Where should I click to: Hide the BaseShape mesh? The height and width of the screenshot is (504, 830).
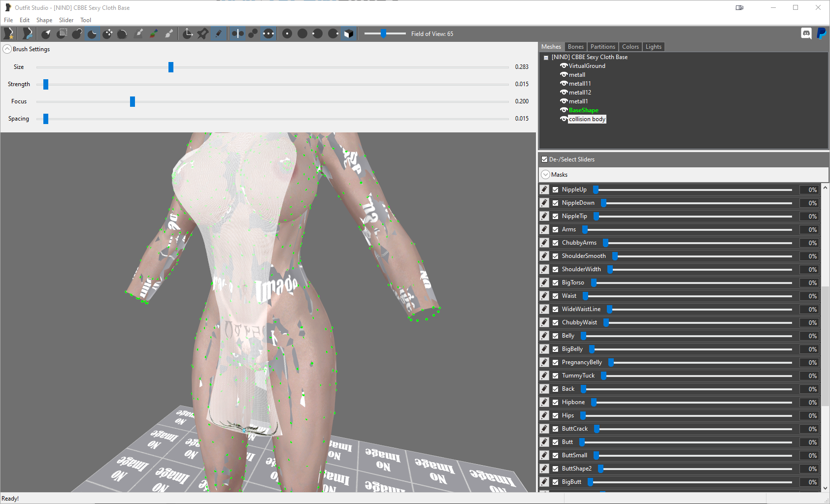564,110
